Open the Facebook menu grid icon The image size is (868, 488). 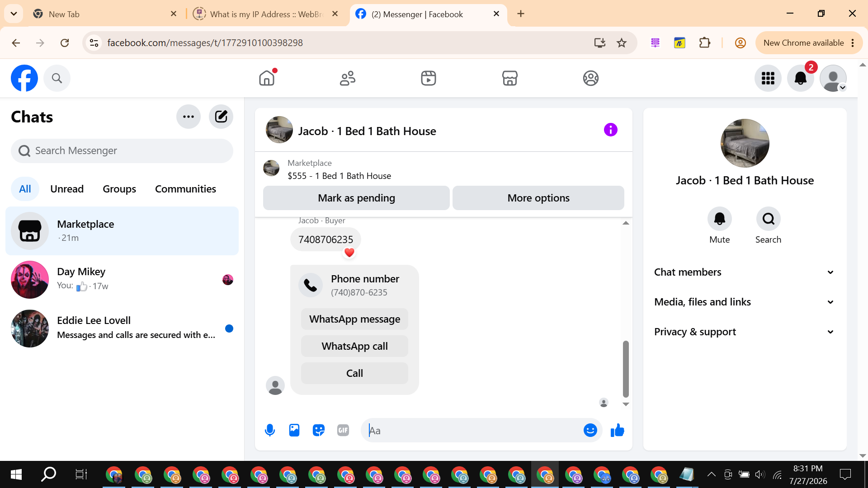tap(768, 78)
